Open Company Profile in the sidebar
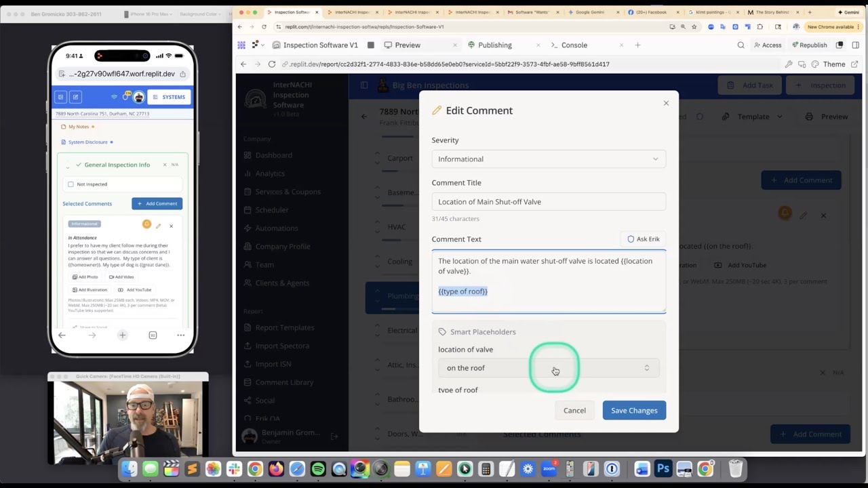The width and height of the screenshot is (868, 488). tap(283, 247)
